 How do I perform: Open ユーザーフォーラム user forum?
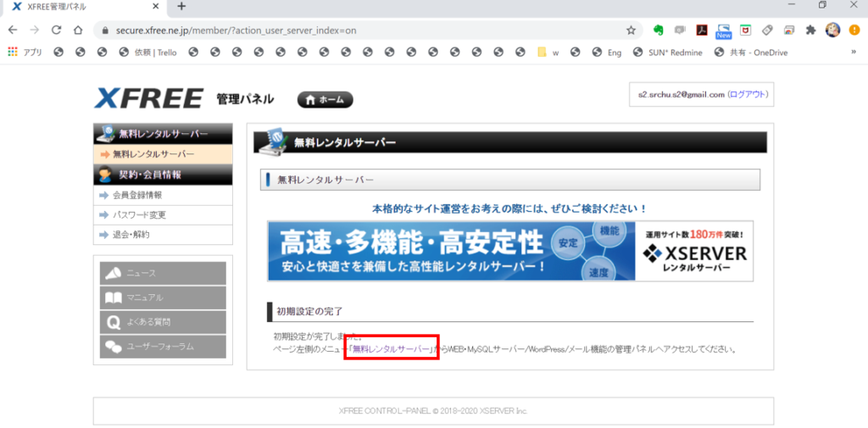[161, 347]
